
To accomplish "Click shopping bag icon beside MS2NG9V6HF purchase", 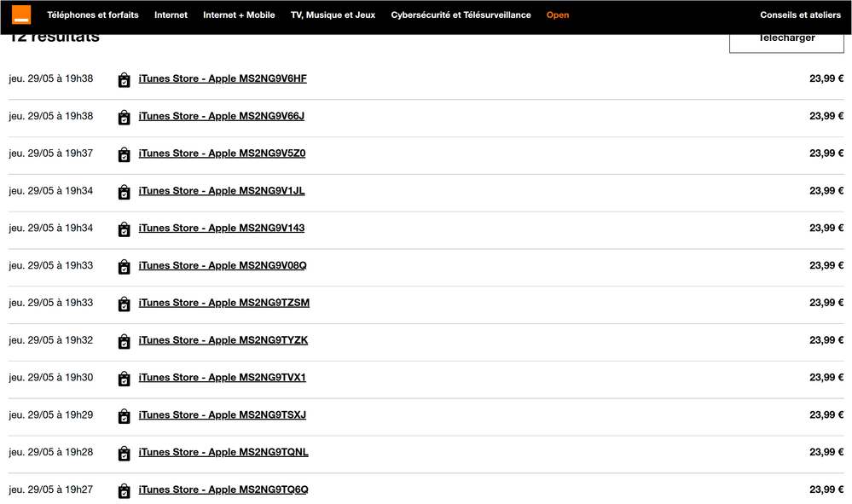I will 124,80.
